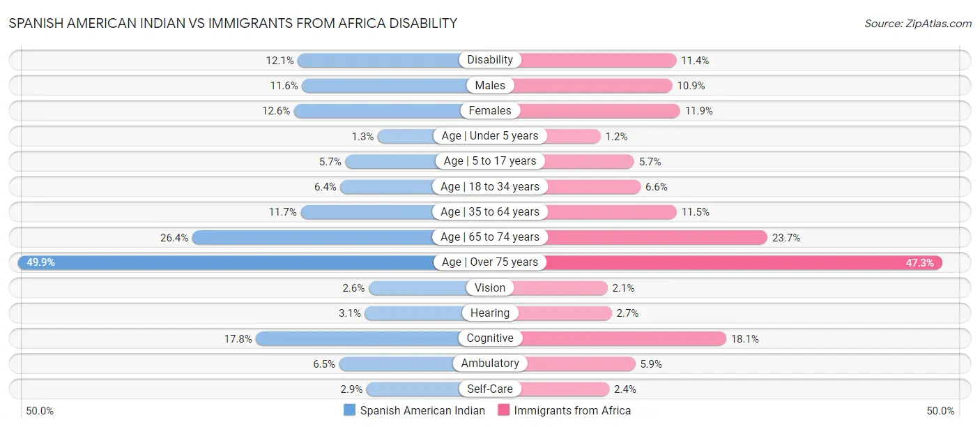Click the Females category label

click(x=490, y=110)
